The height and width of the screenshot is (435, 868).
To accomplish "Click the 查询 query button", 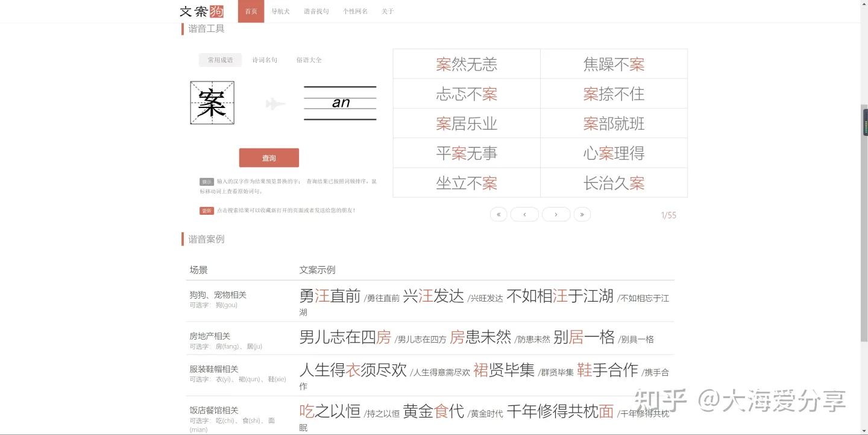I will 269,157.
